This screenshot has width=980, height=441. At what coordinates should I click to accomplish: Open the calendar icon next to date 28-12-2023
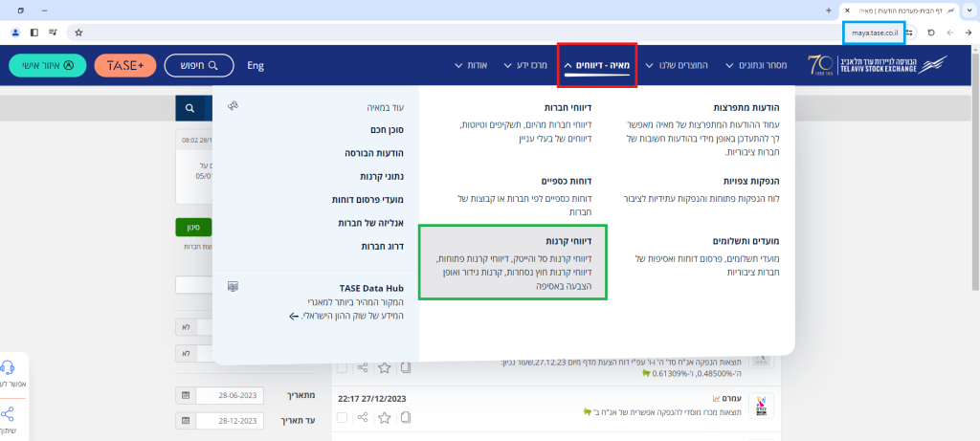coord(184,420)
